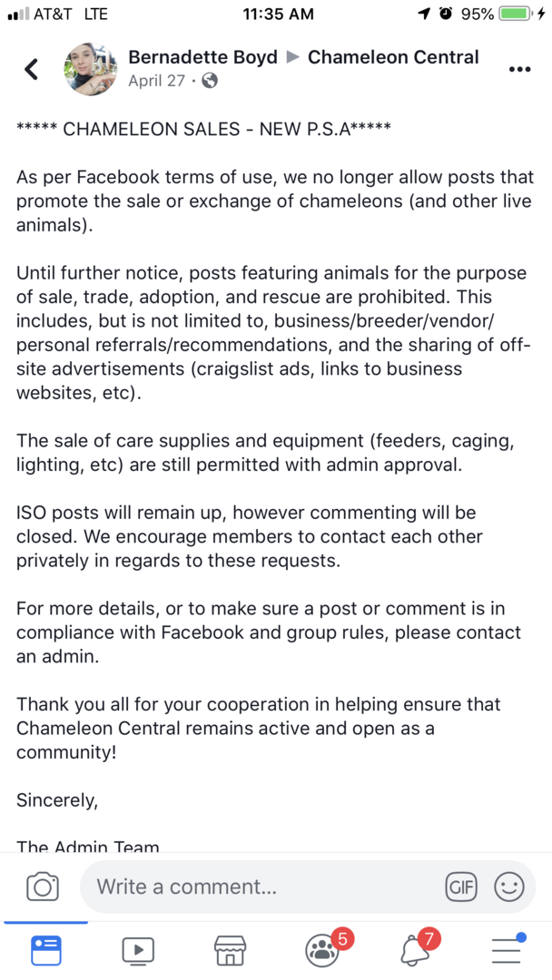Open Notifications bell with 7 badge
The width and height of the screenshot is (552, 980).
coord(415,949)
